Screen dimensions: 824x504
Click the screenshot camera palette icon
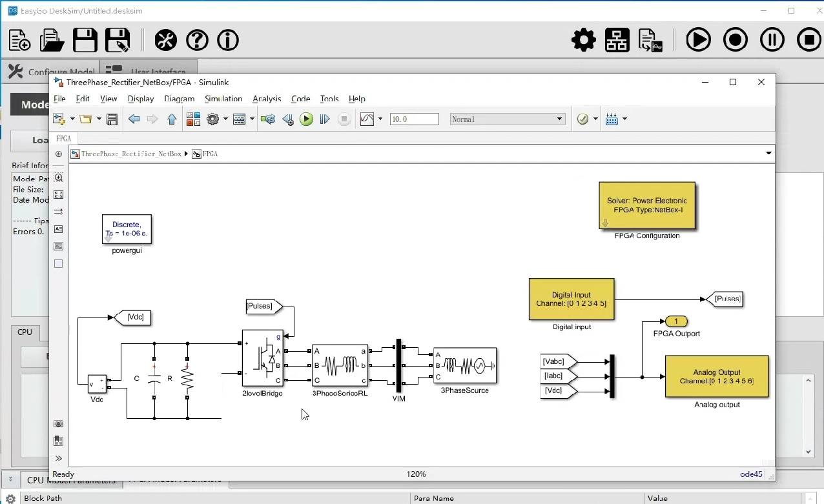(x=59, y=424)
